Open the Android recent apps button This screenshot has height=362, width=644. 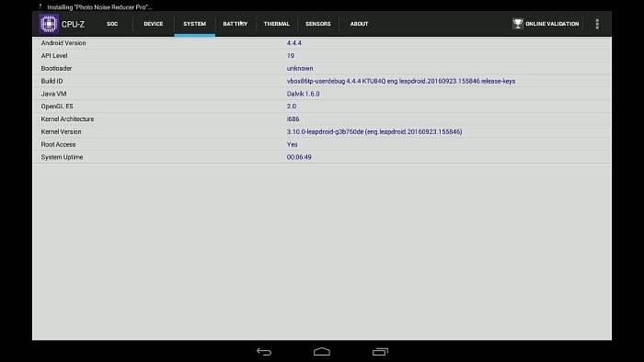coord(380,351)
